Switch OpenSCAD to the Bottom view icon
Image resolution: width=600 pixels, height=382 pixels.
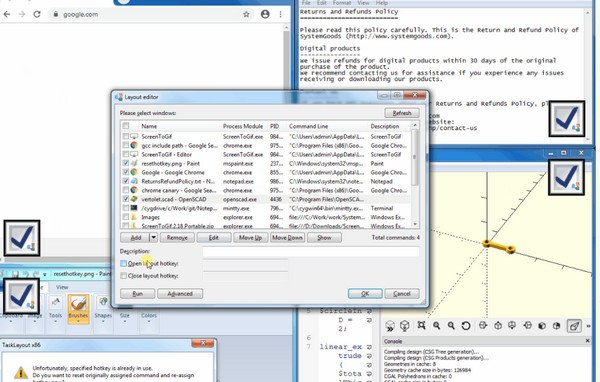pyautogui.click(x=512, y=326)
